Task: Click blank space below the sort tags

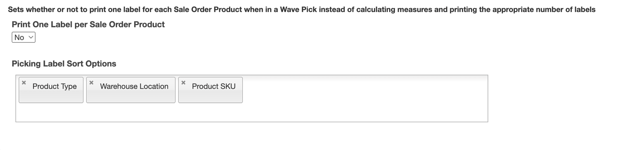Action: (x=252, y=112)
